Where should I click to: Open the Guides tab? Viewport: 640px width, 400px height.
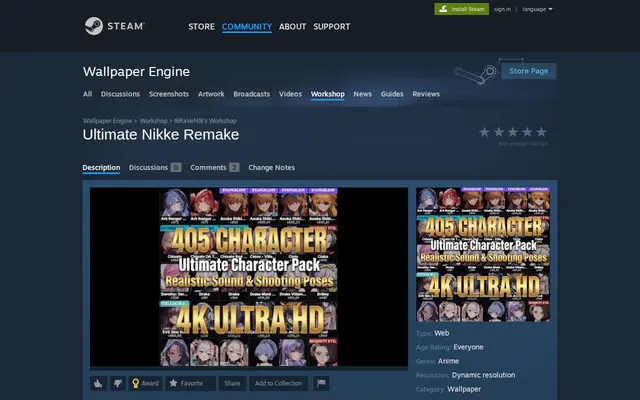[392, 94]
